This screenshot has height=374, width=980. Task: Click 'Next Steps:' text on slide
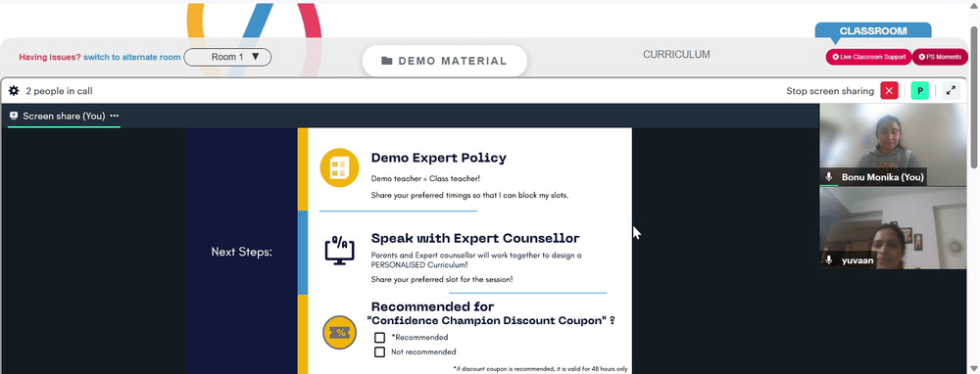[x=242, y=253]
